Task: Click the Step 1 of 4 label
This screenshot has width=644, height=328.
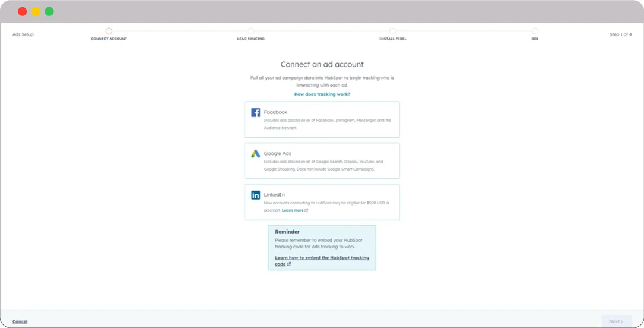Action: click(x=621, y=34)
